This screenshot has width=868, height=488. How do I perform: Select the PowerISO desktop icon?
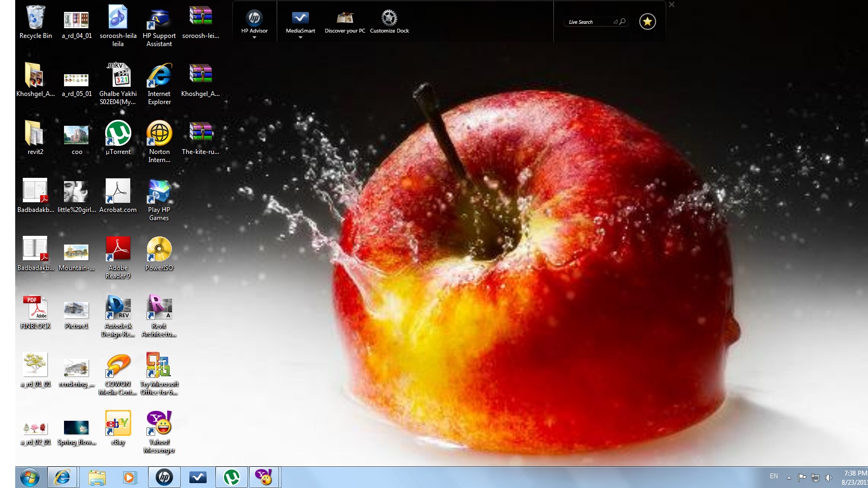pyautogui.click(x=159, y=250)
